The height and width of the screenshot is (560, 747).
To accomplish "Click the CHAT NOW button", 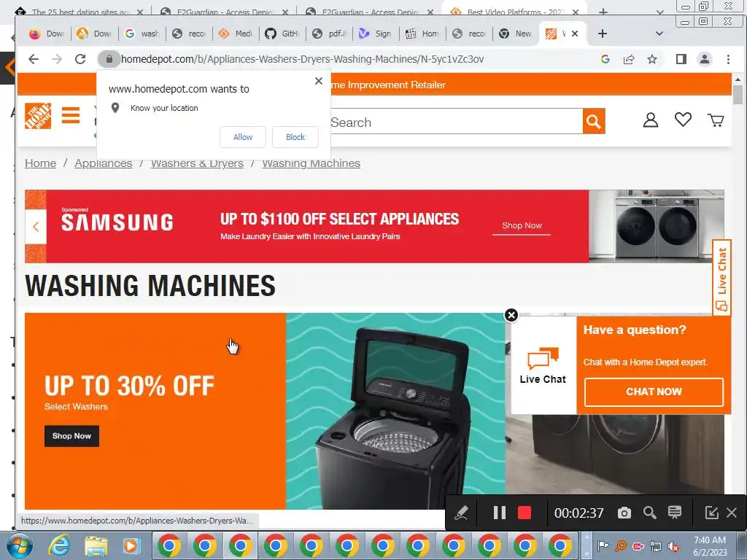I will point(654,392).
